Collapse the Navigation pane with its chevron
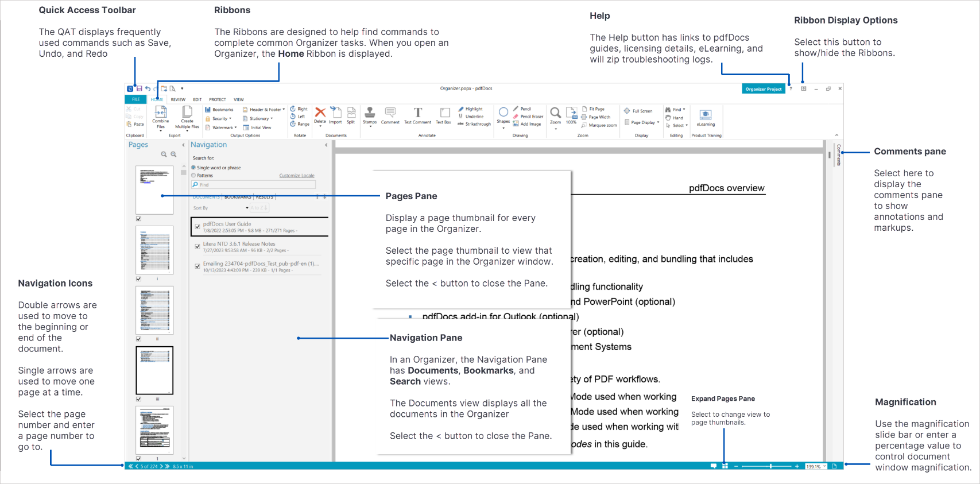 (x=326, y=145)
